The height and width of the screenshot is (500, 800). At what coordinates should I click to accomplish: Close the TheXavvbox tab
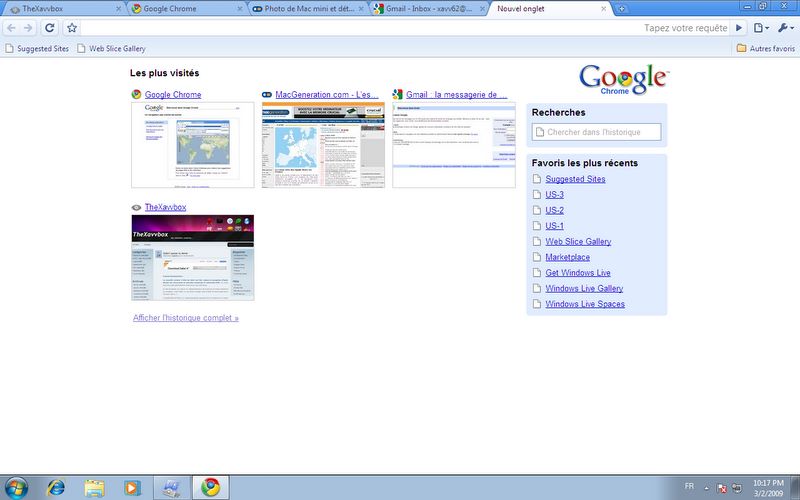pyautogui.click(x=118, y=9)
